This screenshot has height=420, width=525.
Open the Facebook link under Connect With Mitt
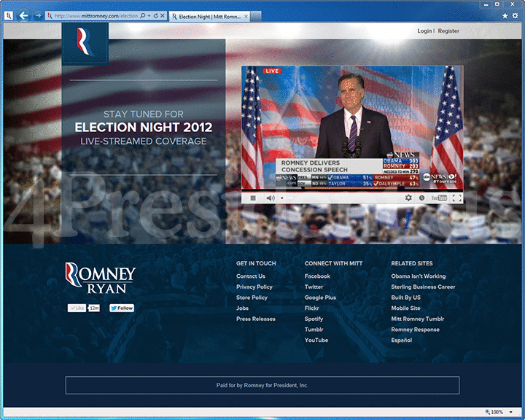(317, 276)
